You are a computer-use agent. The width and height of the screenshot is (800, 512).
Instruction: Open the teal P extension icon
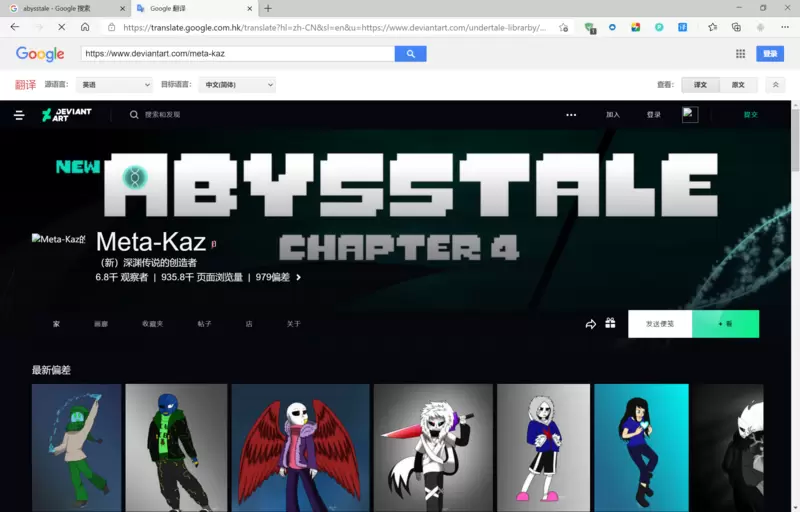659,28
